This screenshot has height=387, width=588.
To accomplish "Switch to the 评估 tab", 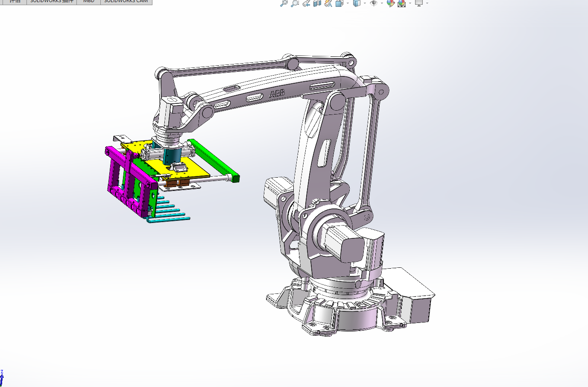I will click(15, 2).
